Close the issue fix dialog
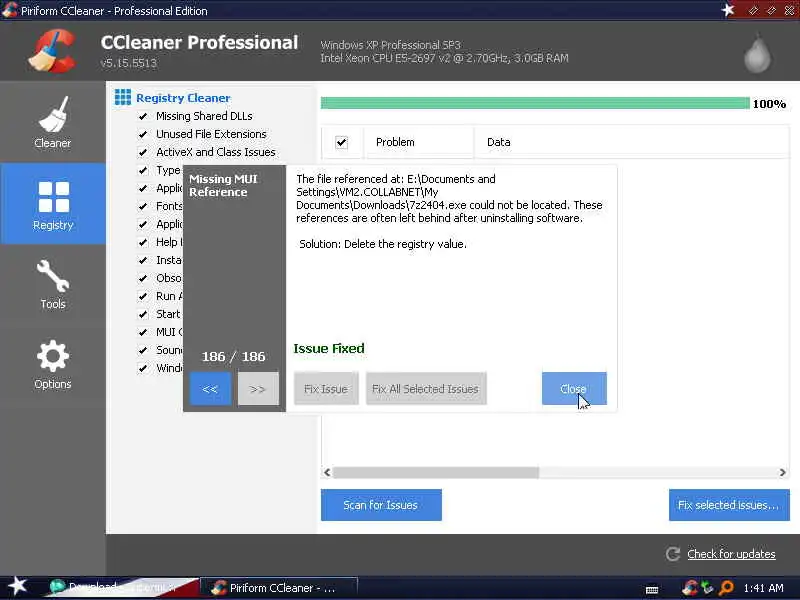Viewport: 800px width, 600px height. [574, 389]
